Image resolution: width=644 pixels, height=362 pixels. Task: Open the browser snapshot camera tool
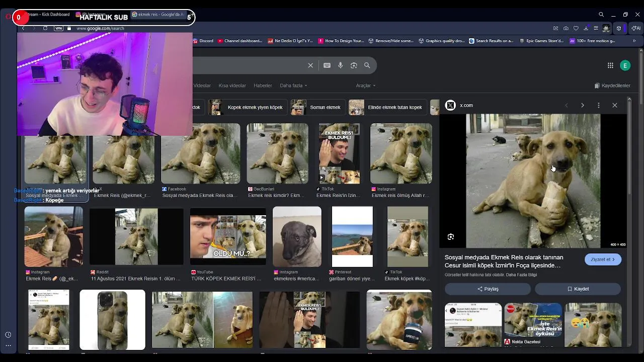pyautogui.click(x=566, y=28)
